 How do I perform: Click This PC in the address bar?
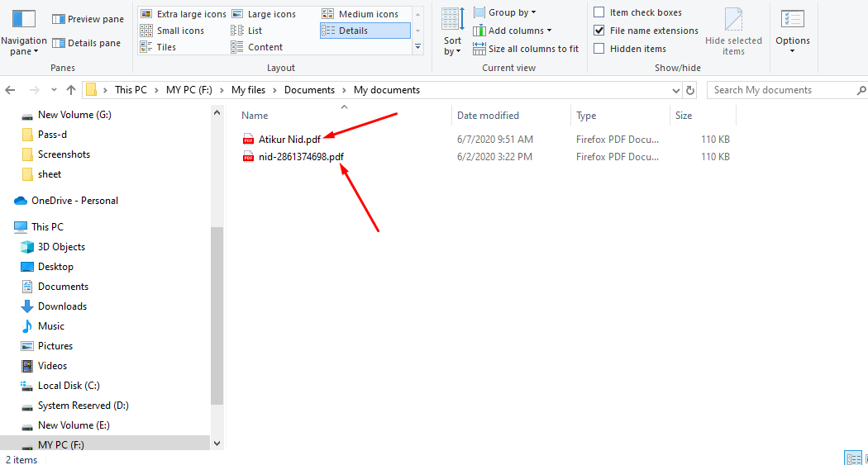tap(131, 89)
